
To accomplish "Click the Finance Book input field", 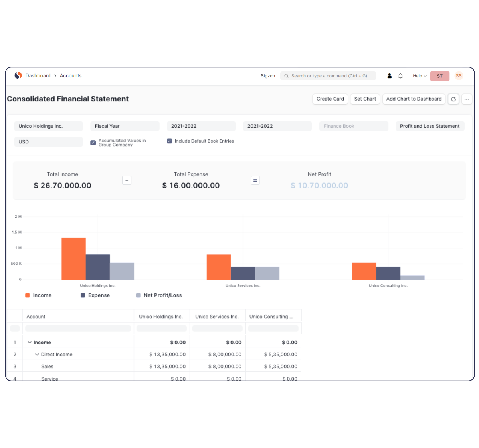I will (354, 126).
